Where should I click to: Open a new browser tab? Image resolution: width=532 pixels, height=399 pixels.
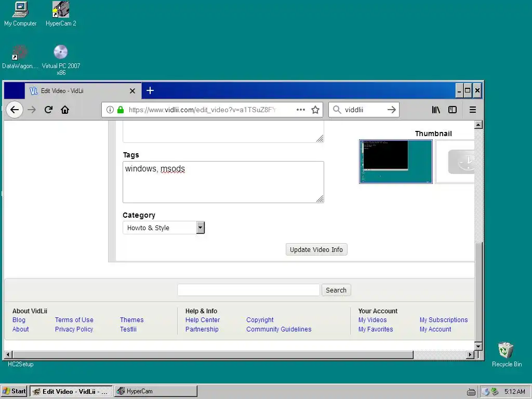(x=150, y=90)
